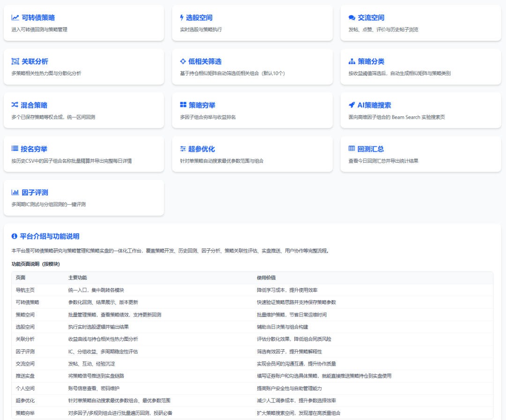Screen dimensions: 506x420
Task: Open the 因子评测 card title
Action: (x=35, y=192)
